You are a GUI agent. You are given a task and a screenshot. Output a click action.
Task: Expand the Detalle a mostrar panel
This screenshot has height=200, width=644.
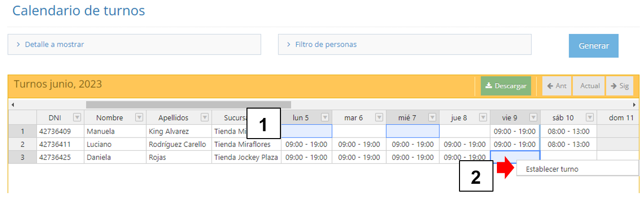coord(134,44)
